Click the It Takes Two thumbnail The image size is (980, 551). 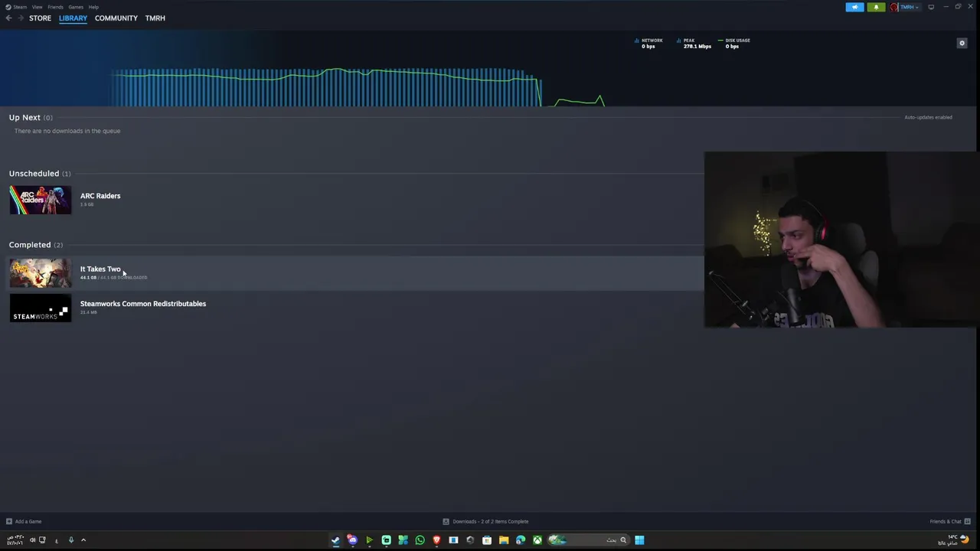pos(40,273)
